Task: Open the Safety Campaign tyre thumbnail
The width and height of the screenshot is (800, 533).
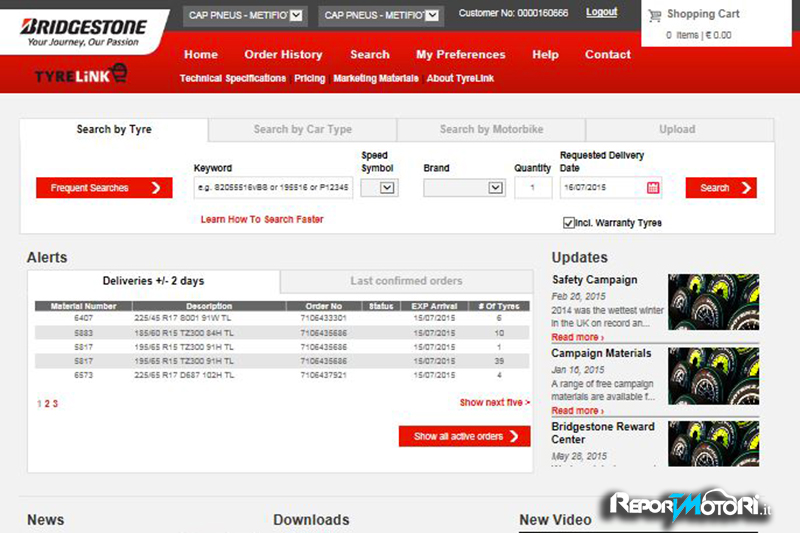Action: (x=713, y=302)
